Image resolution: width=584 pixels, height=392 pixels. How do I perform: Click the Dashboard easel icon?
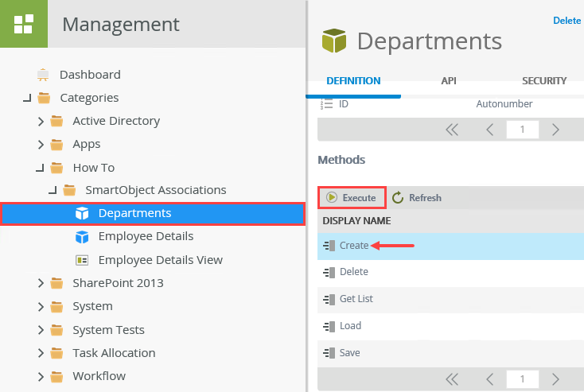click(x=43, y=75)
